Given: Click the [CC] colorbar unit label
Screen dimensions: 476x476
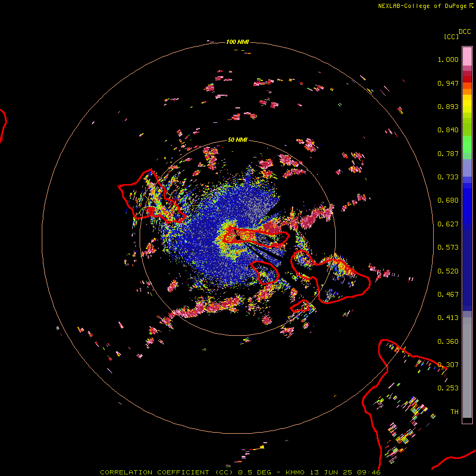Looking at the screenshot, I should coord(451,36).
